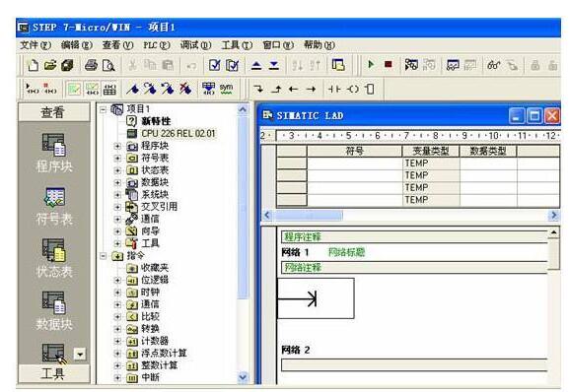Insert a contact from the LAD toolbar
Screen dimensions: 569x392
pos(334,89)
